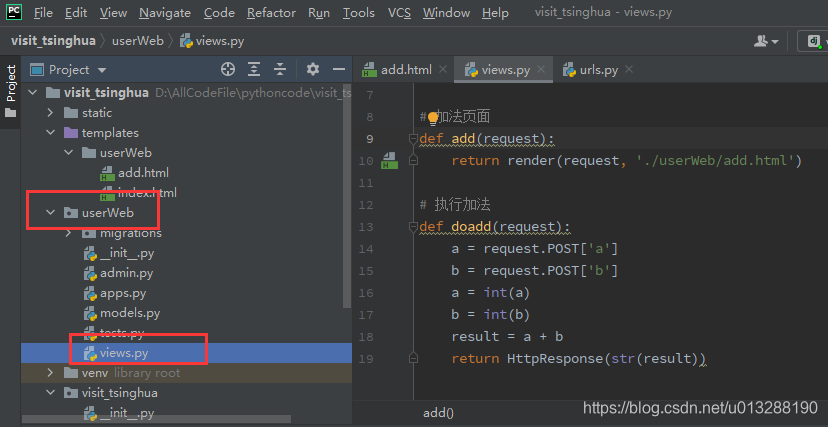Click the add.html file icon in the tree

pyautogui.click(x=108, y=173)
